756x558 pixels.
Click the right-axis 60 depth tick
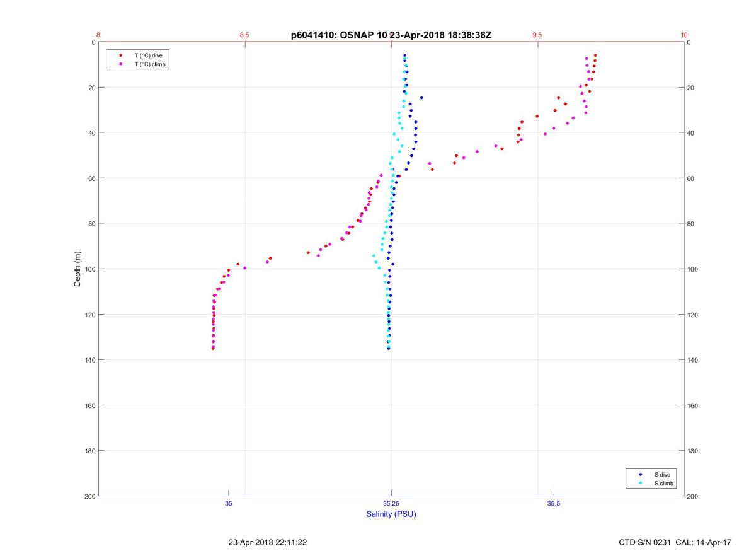click(691, 178)
